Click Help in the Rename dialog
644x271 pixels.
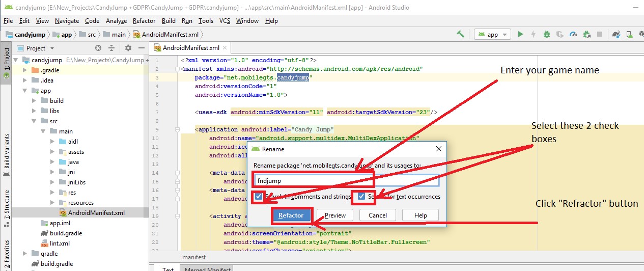(421, 215)
